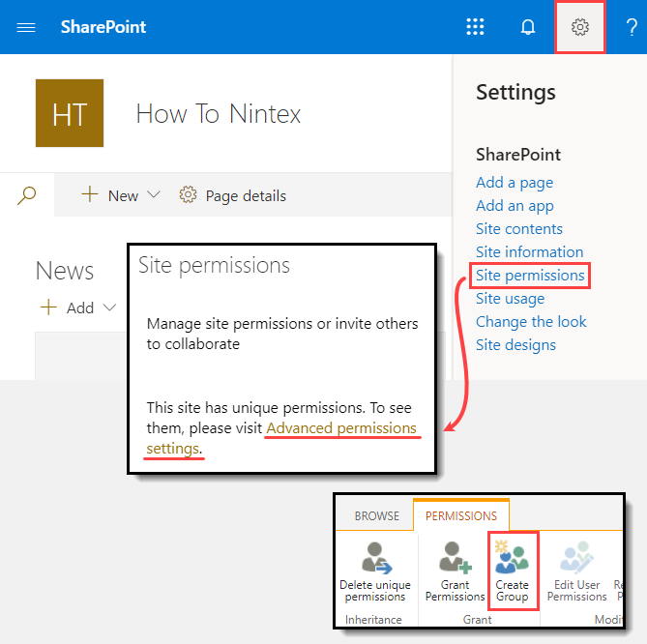The width and height of the screenshot is (647, 644).
Task: Click the Settings panel heading
Action: pyautogui.click(x=515, y=93)
